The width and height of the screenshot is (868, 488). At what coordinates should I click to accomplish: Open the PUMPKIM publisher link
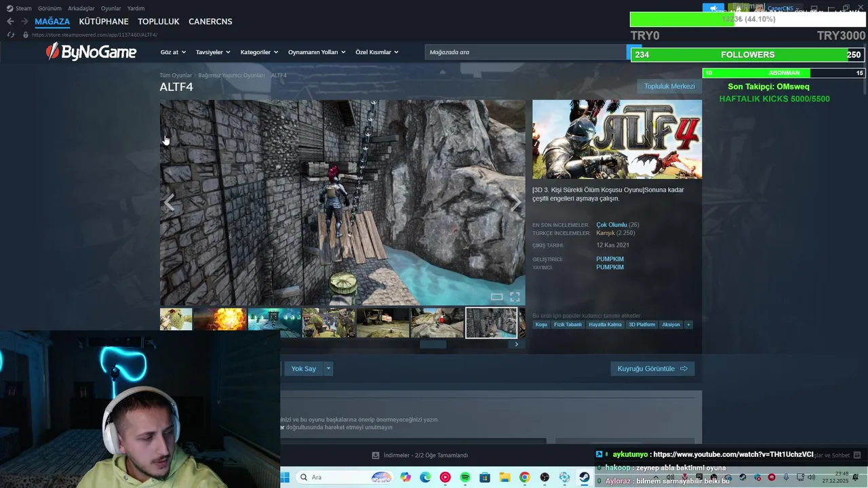coord(610,267)
